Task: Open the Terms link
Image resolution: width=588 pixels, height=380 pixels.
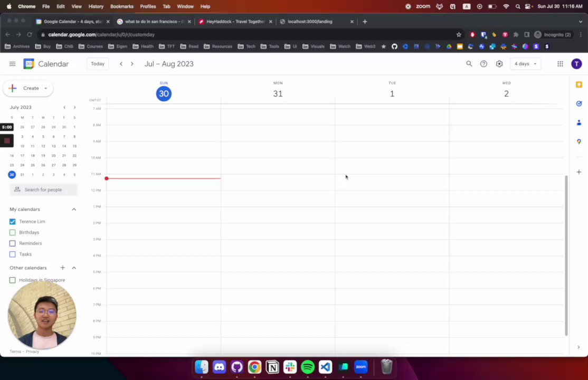Action: [x=15, y=351]
